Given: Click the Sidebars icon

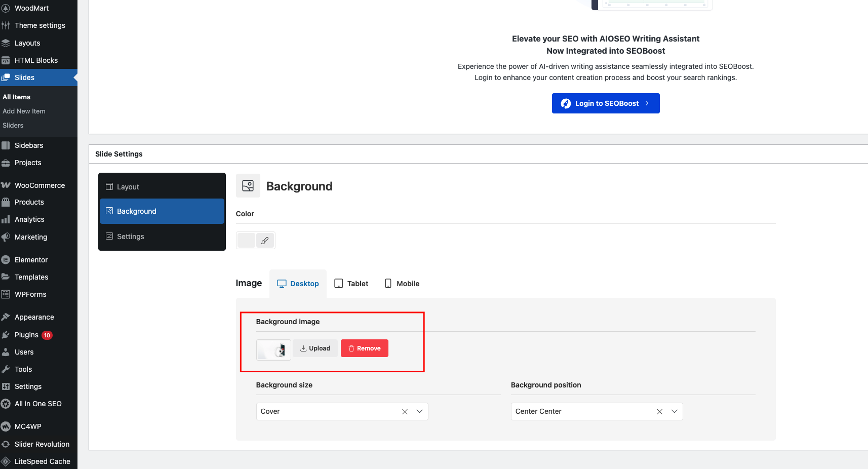Looking at the screenshot, I should pos(6,145).
